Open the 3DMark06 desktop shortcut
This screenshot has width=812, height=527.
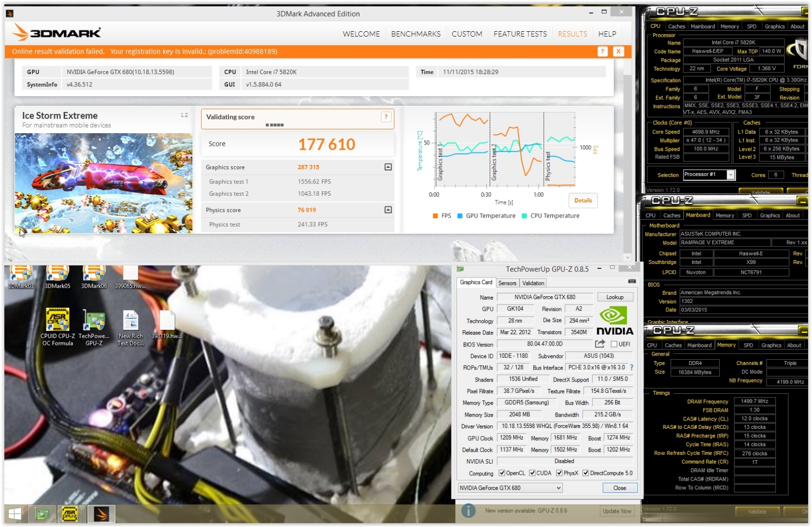tap(94, 277)
